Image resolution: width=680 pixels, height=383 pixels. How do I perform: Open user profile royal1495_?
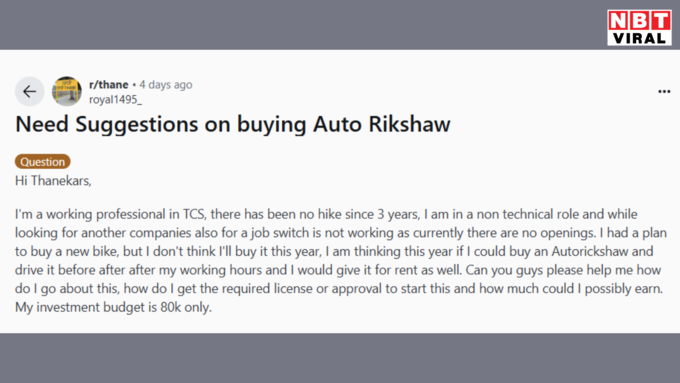[x=115, y=100]
